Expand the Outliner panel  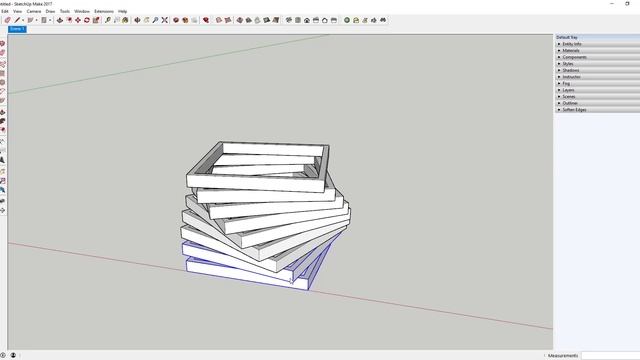[597, 103]
